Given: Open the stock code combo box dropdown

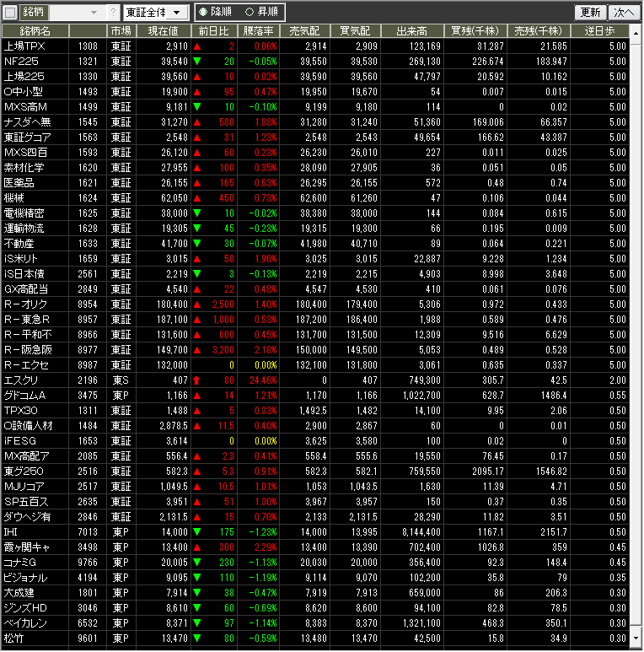Looking at the screenshot, I should (x=94, y=13).
